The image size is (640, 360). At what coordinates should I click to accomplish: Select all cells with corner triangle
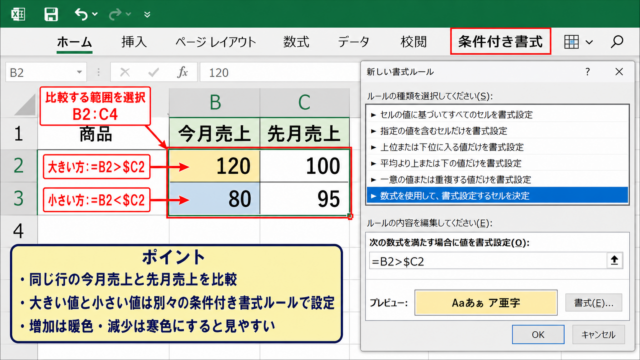(x=25, y=105)
